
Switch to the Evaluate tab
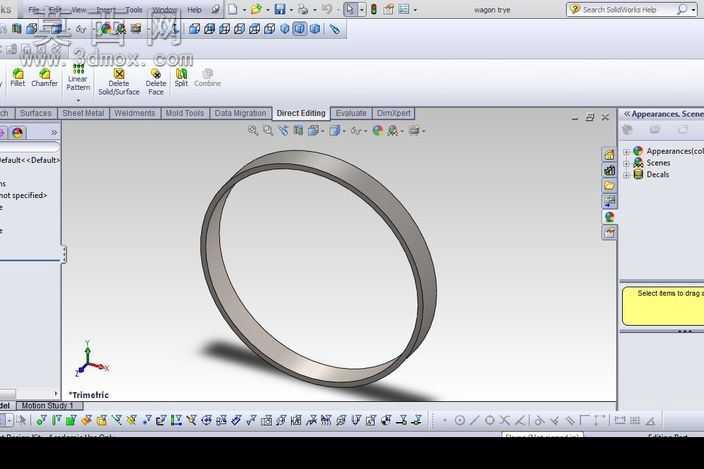351,113
